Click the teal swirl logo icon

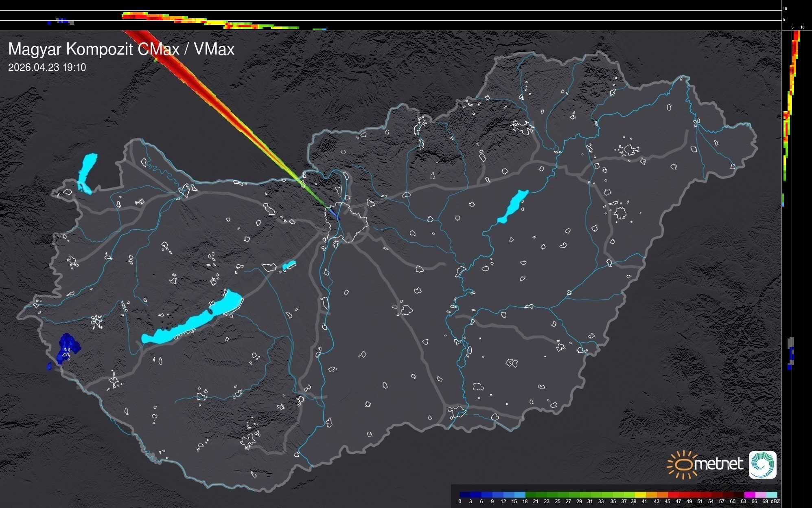click(762, 464)
